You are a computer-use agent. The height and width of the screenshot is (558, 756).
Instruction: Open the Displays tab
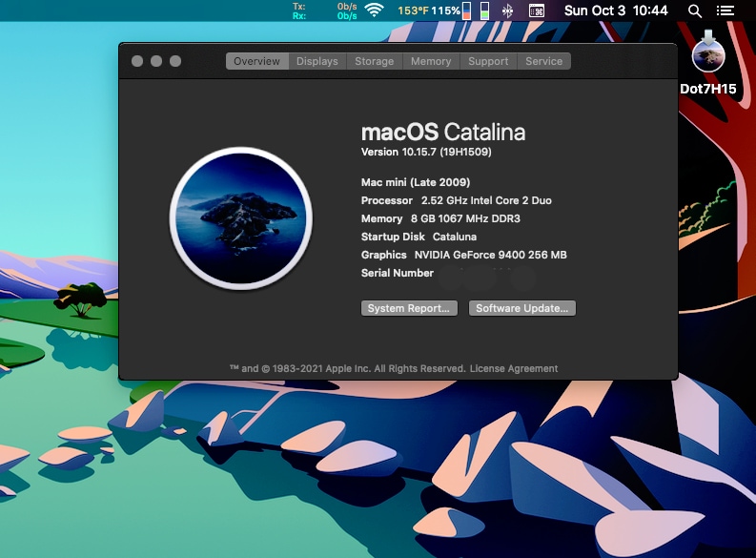[x=317, y=61]
